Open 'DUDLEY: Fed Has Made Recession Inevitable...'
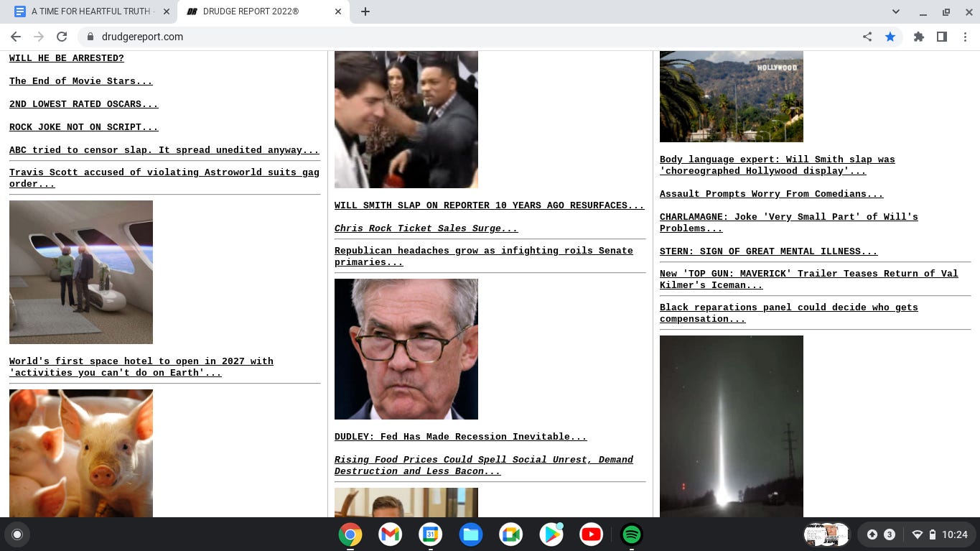The image size is (980, 551). (461, 437)
